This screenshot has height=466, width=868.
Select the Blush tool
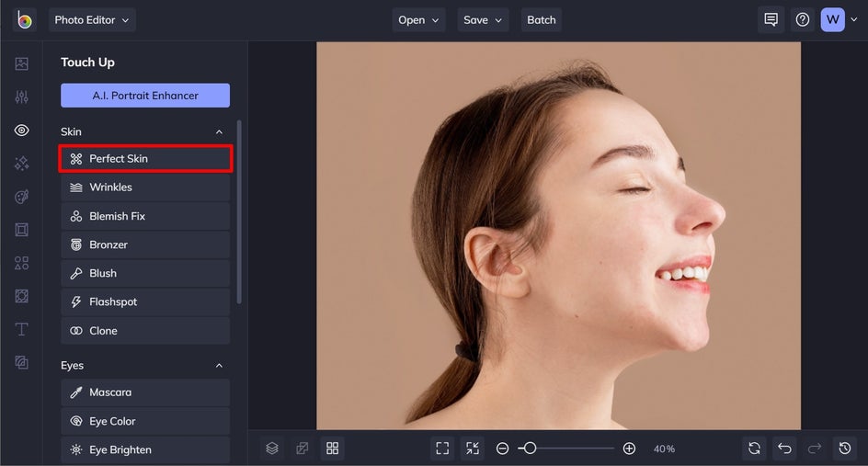click(145, 273)
